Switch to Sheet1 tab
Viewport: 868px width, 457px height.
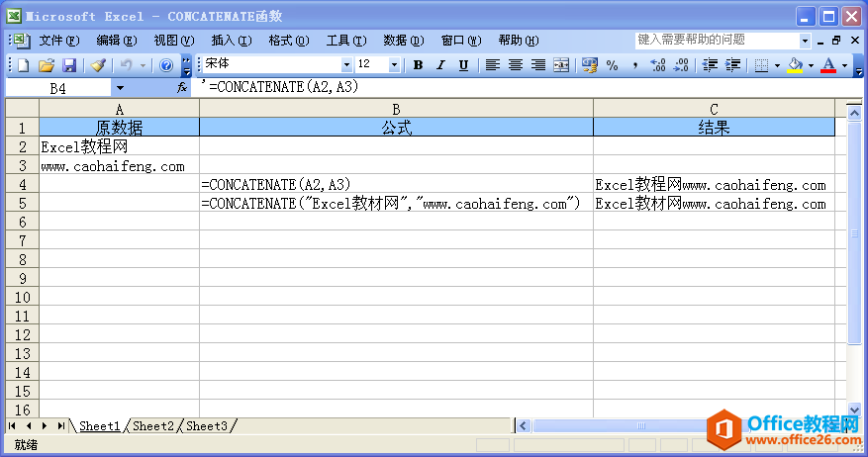click(100, 426)
